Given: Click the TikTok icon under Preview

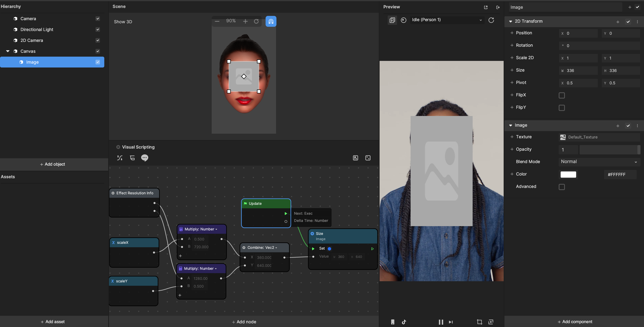Looking at the screenshot, I should [x=404, y=322].
